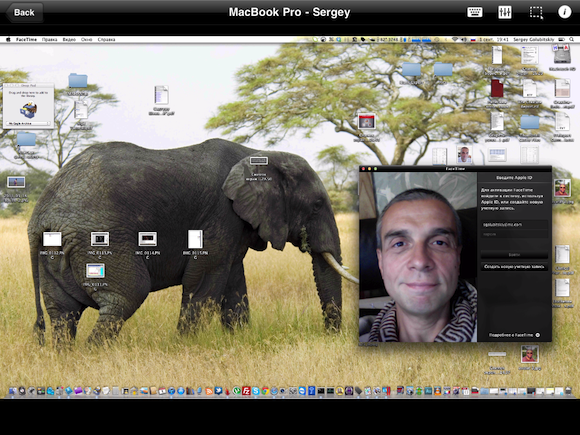Open the Подробнее о FaceTime link
The image size is (580, 435).
click(x=514, y=335)
